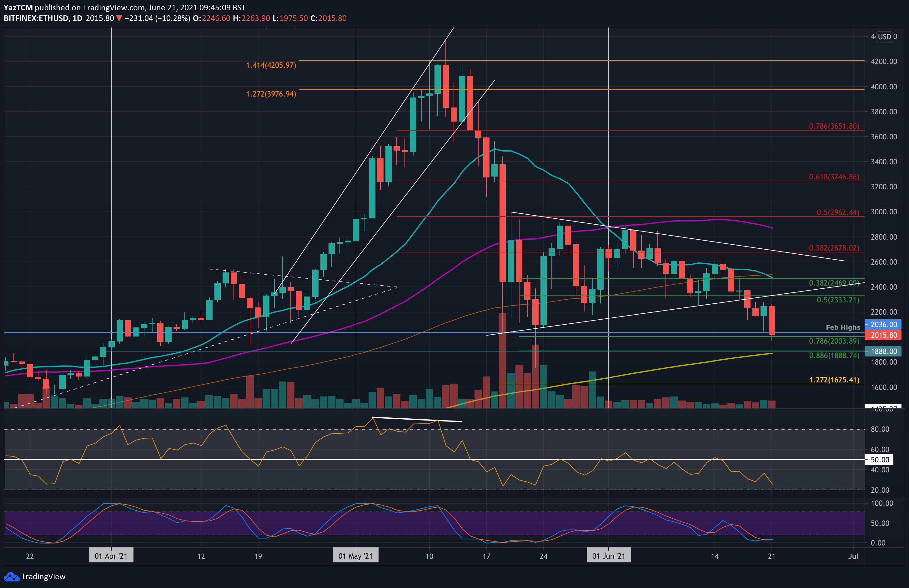Click the 12 date label on time axis

(x=201, y=556)
